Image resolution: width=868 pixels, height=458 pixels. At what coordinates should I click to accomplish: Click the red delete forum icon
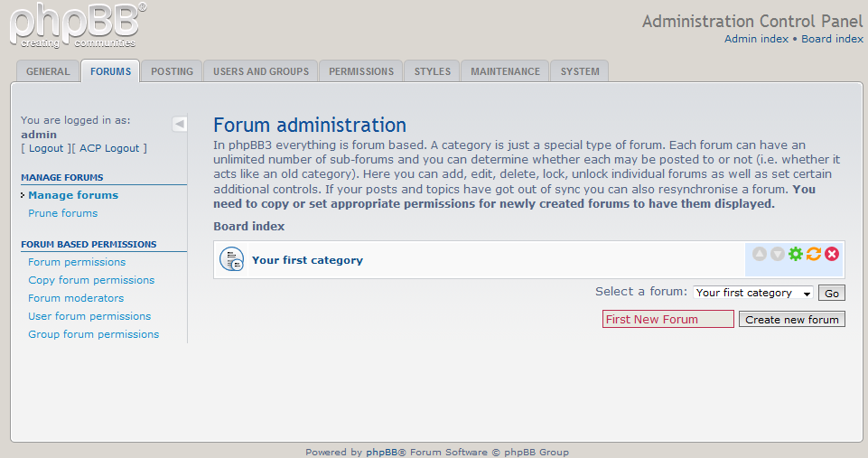tap(832, 254)
